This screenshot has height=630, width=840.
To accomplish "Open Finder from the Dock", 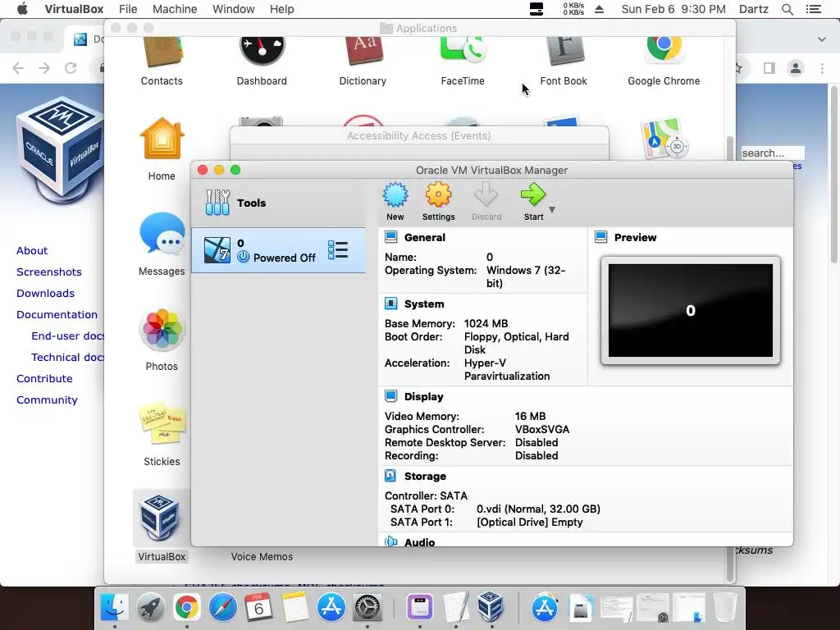I will pyautogui.click(x=115, y=608).
